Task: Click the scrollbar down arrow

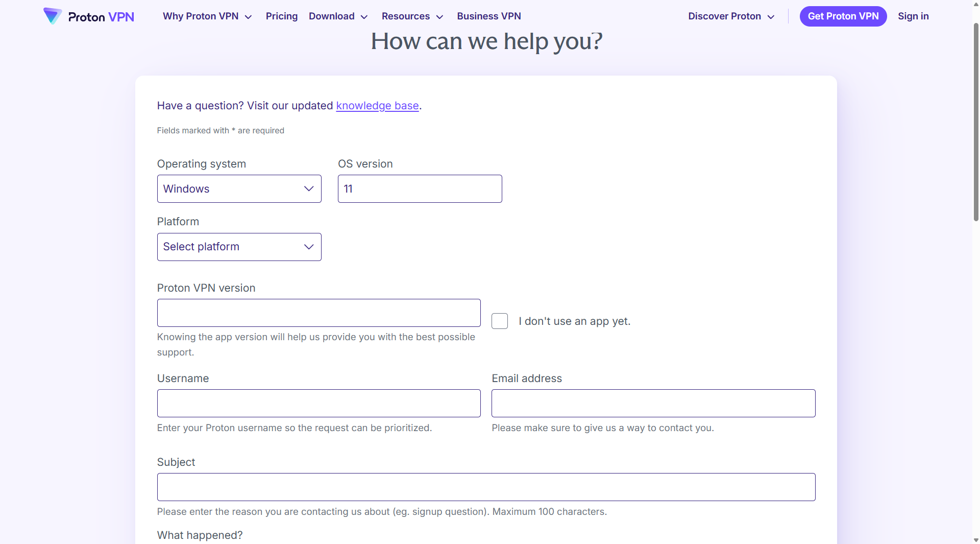Action: [976, 540]
